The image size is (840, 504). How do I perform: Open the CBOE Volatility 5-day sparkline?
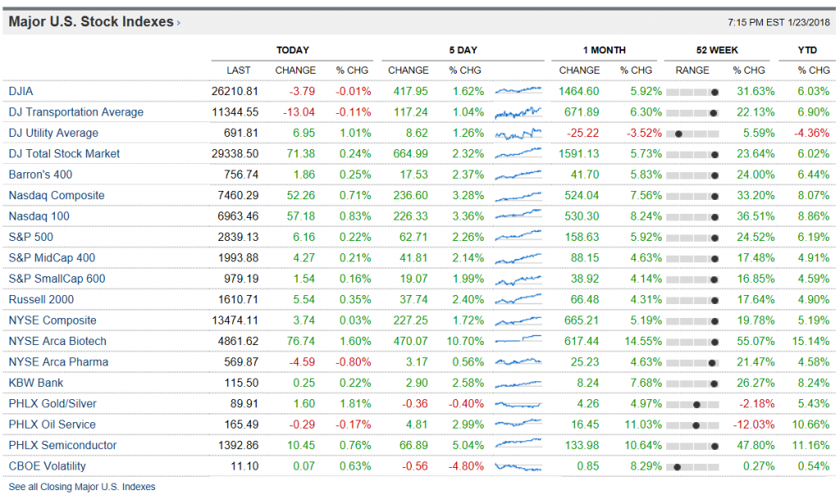point(518,465)
